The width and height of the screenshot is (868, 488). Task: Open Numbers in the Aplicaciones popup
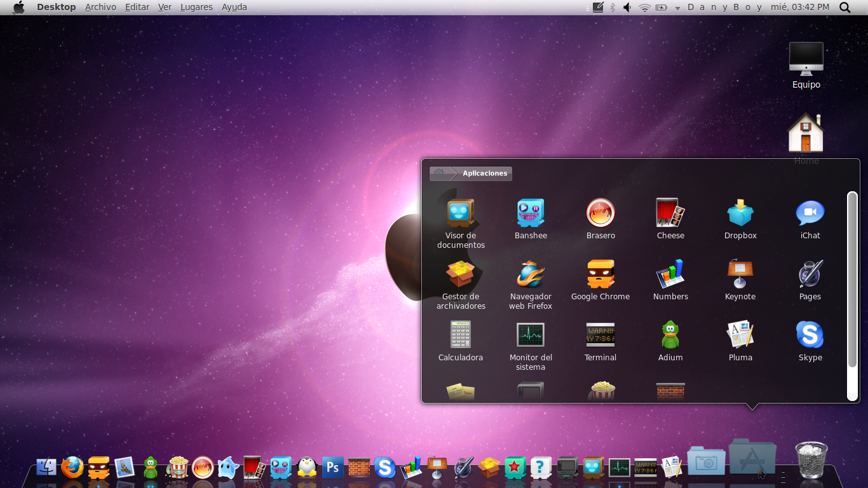(x=670, y=280)
